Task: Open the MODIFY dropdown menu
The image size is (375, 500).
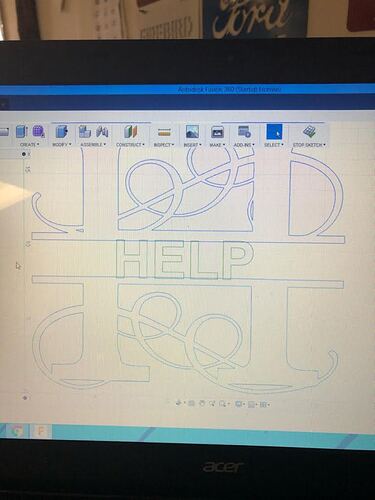Action: click(x=62, y=145)
